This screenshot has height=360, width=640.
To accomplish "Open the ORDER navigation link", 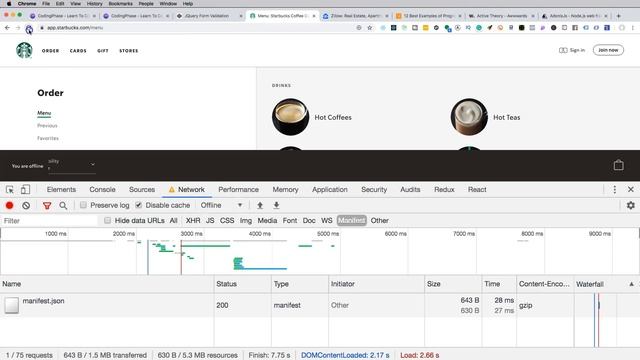I will (51, 51).
